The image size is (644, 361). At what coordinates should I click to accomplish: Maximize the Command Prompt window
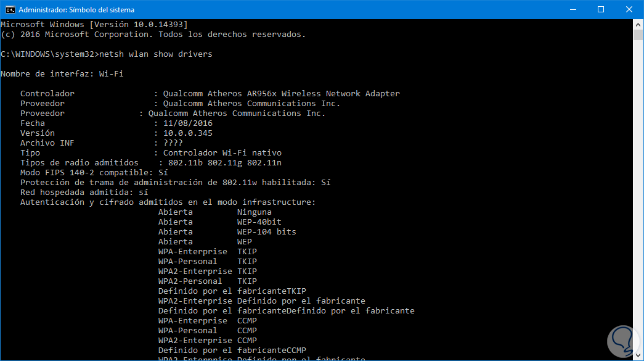pos(601,10)
